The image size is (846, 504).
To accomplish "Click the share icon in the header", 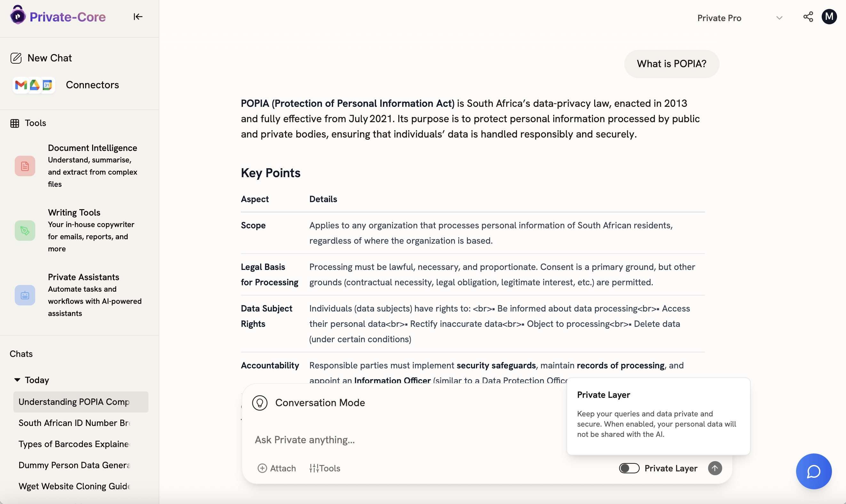I will 808,17.
